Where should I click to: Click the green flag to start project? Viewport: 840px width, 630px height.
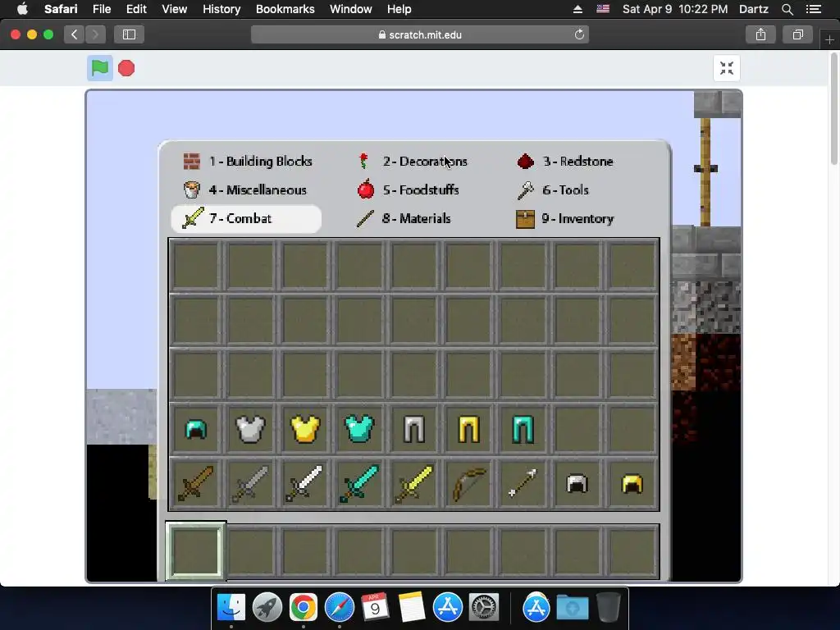click(100, 68)
